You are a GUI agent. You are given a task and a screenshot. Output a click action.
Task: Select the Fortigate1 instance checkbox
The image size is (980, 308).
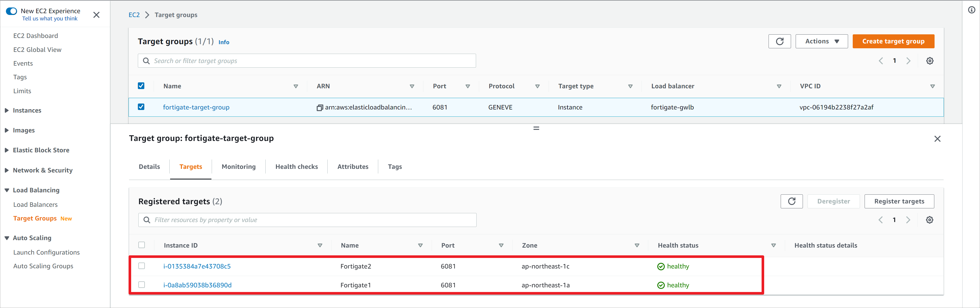pos(141,285)
